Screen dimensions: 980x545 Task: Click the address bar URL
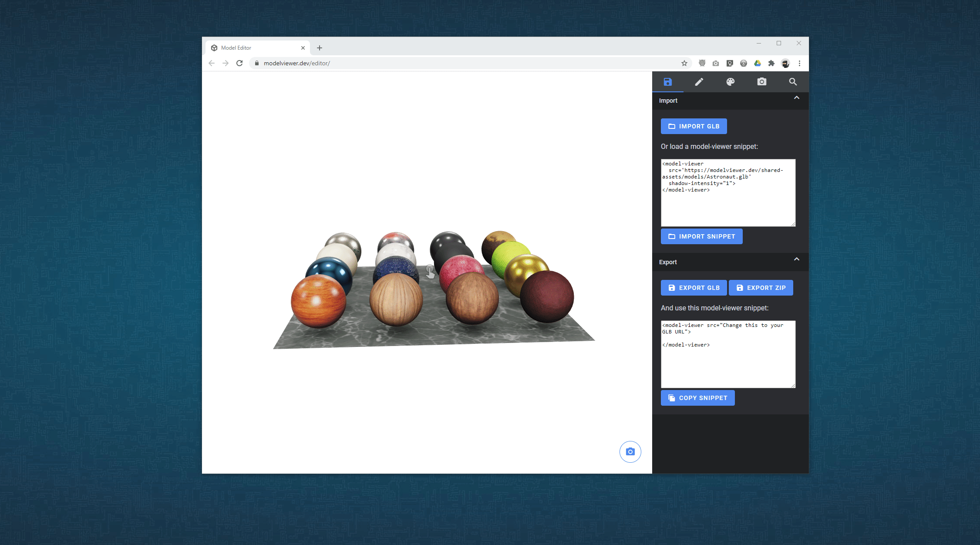pos(297,64)
